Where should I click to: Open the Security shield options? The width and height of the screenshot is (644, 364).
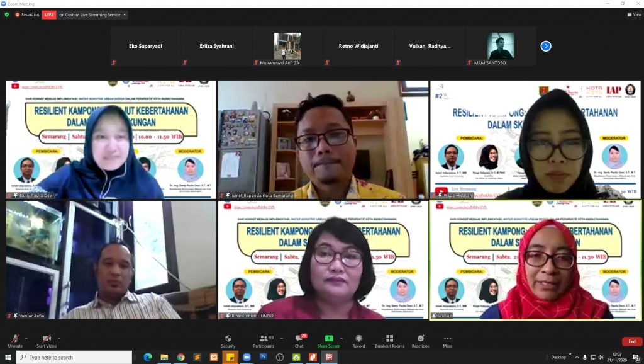coord(228,340)
